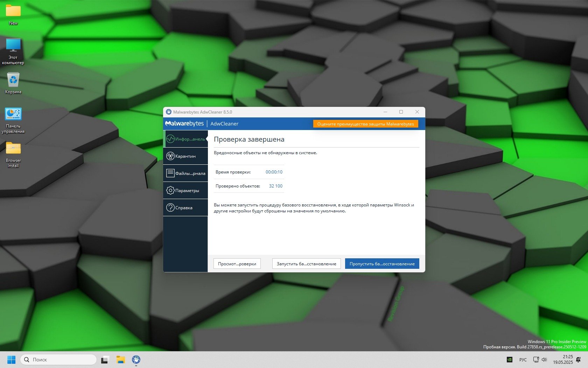
Task: Click the РУС language indicator
Action: tap(523, 360)
